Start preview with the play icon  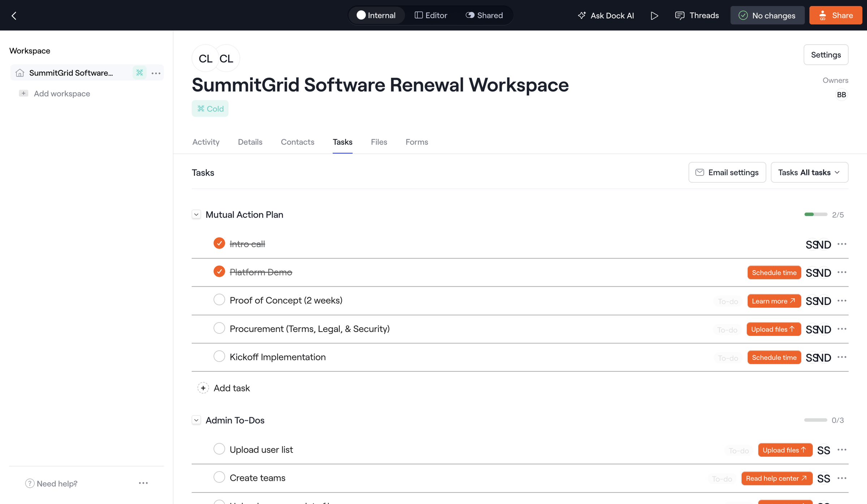pos(654,16)
